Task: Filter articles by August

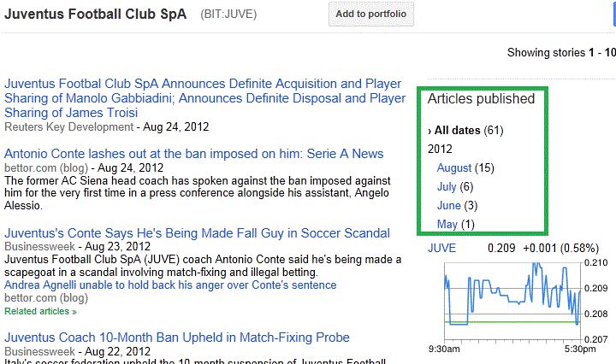Action: (x=454, y=168)
